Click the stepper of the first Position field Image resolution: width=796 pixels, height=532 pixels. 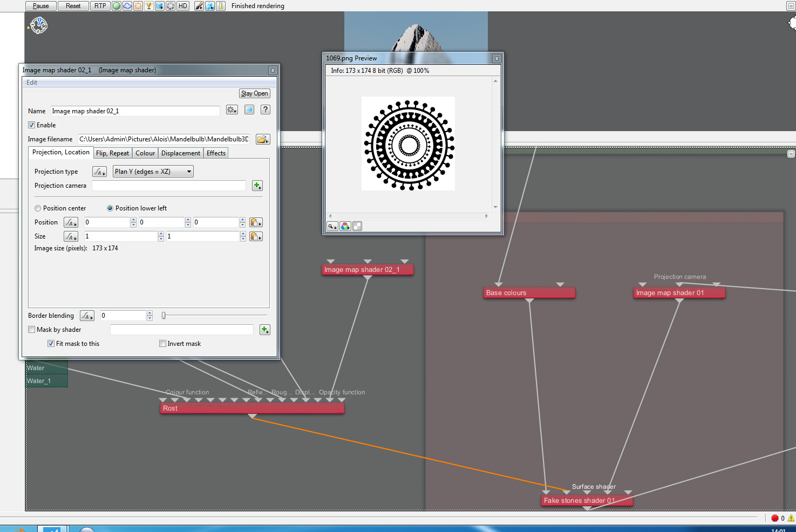point(133,222)
